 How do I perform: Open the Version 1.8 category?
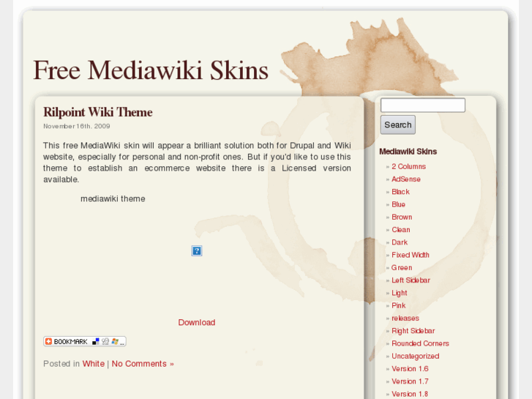[410, 394]
